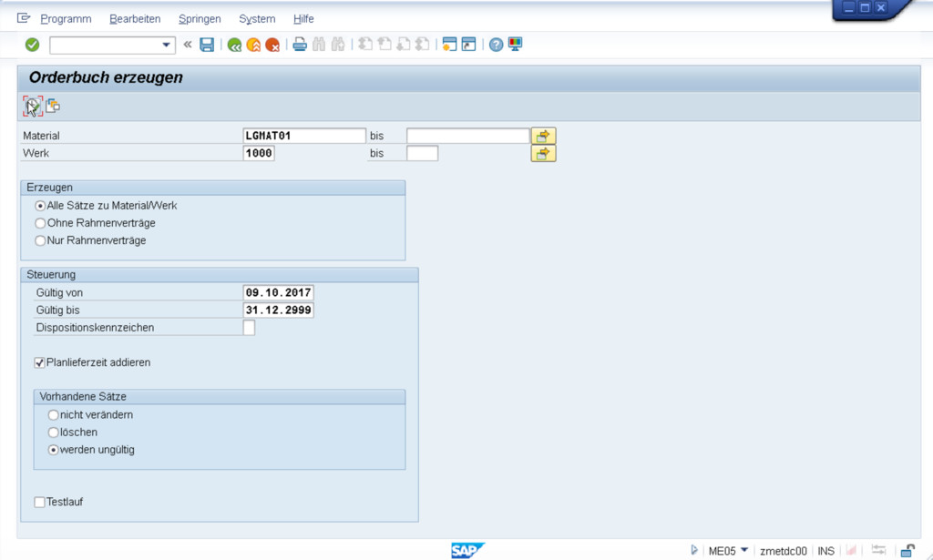Click the red Cancel icon
Screen dimensions: 933x560
(272, 45)
